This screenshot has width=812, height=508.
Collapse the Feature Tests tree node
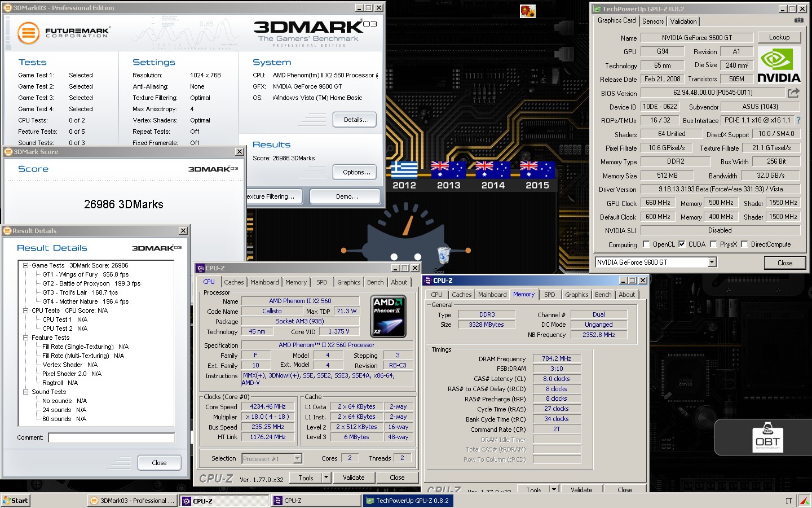(25, 338)
